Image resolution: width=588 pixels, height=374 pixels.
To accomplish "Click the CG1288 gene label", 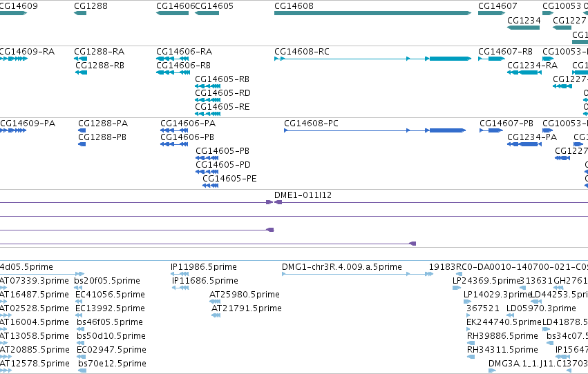I will click(x=91, y=6).
